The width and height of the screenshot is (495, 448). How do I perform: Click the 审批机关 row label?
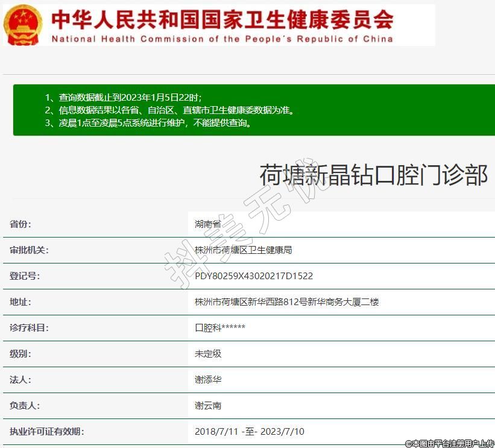tap(29, 250)
